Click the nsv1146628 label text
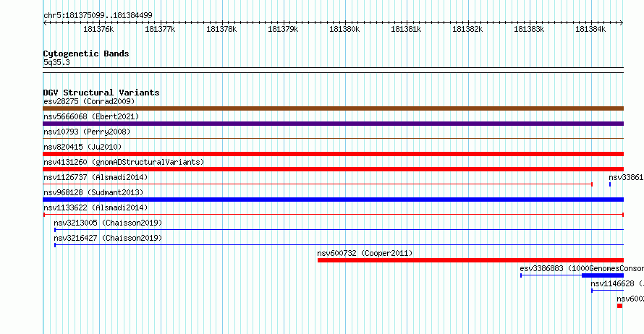The height and width of the screenshot is (334, 644). [x=617, y=283]
